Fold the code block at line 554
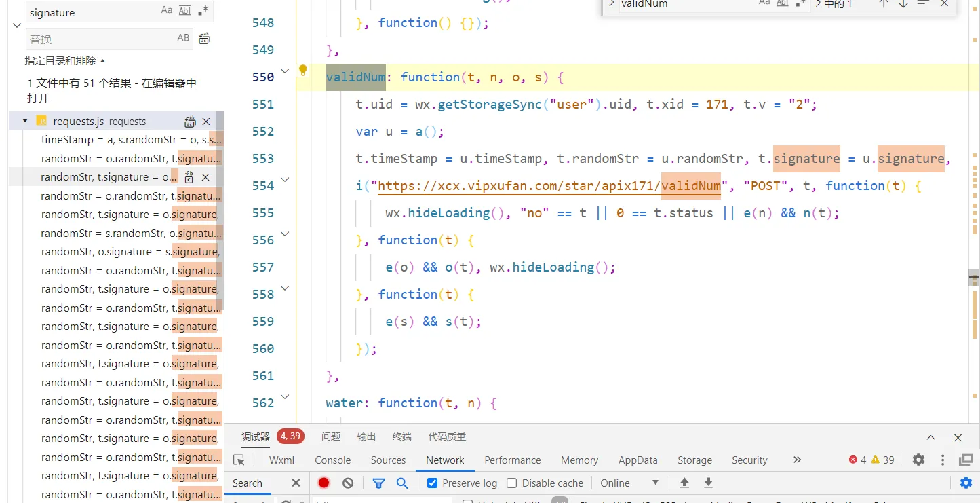Viewport: 980px width, 503px height. point(285,179)
